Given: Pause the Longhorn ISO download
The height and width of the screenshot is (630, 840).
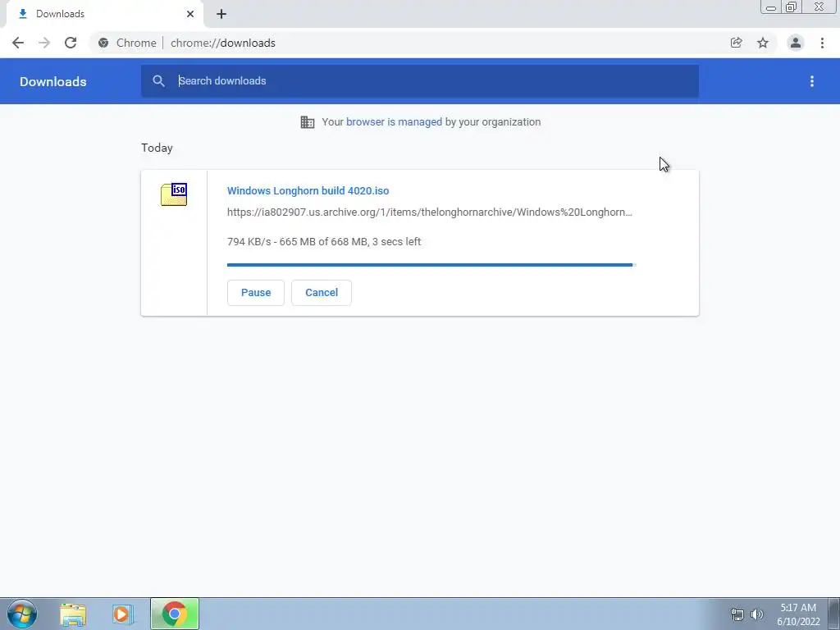Looking at the screenshot, I should pyautogui.click(x=256, y=293).
